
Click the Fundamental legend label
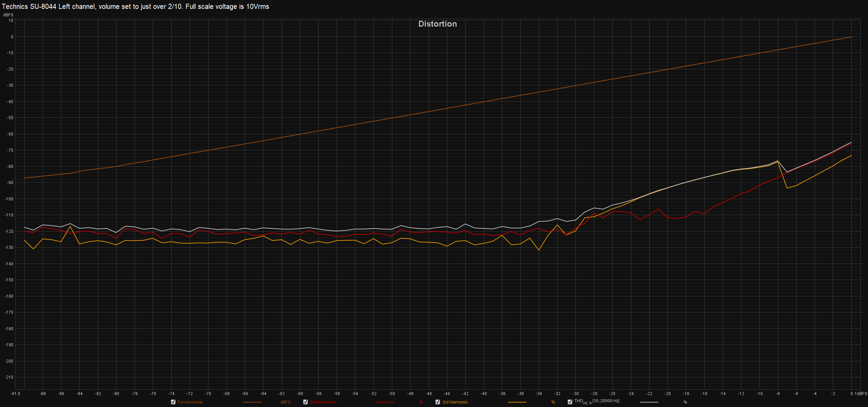pos(190,402)
